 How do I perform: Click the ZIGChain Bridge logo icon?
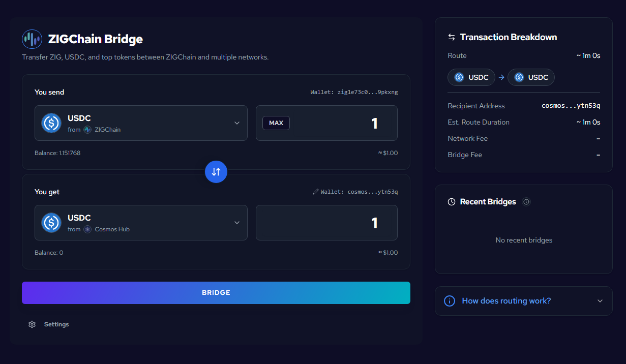[32, 39]
